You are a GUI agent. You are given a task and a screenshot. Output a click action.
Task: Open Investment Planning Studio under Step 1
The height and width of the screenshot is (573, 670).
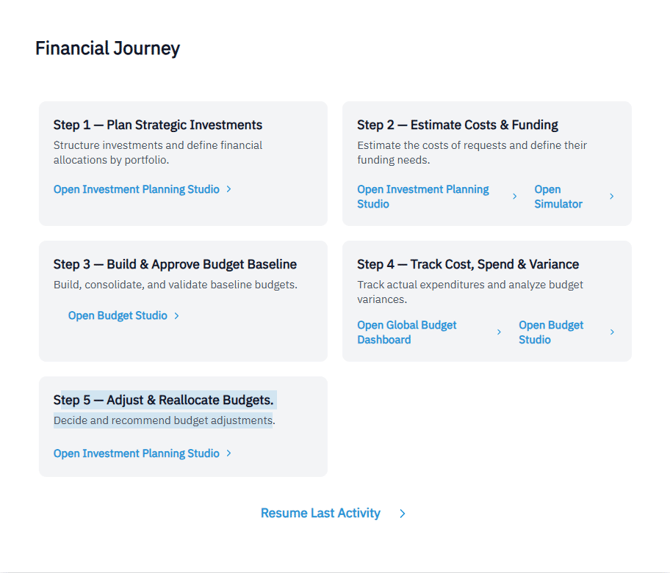136,189
